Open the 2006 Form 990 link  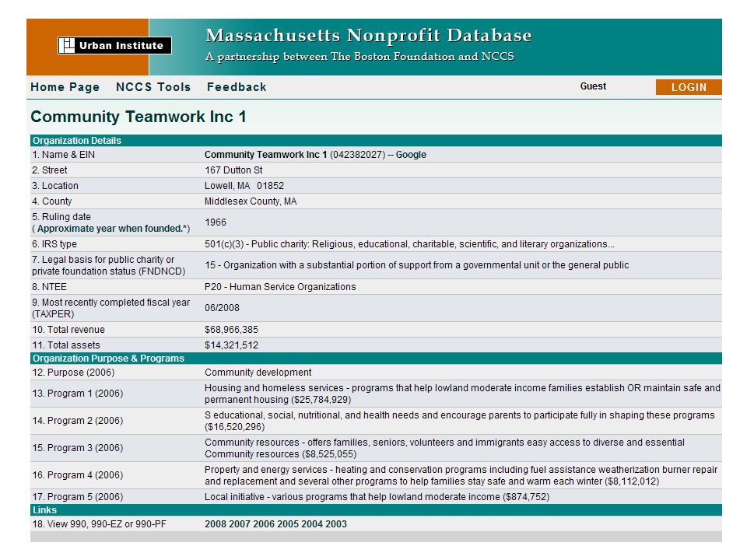point(264,523)
